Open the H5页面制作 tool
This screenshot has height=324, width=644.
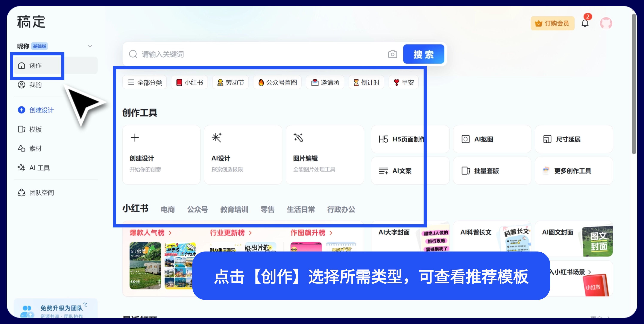point(410,139)
